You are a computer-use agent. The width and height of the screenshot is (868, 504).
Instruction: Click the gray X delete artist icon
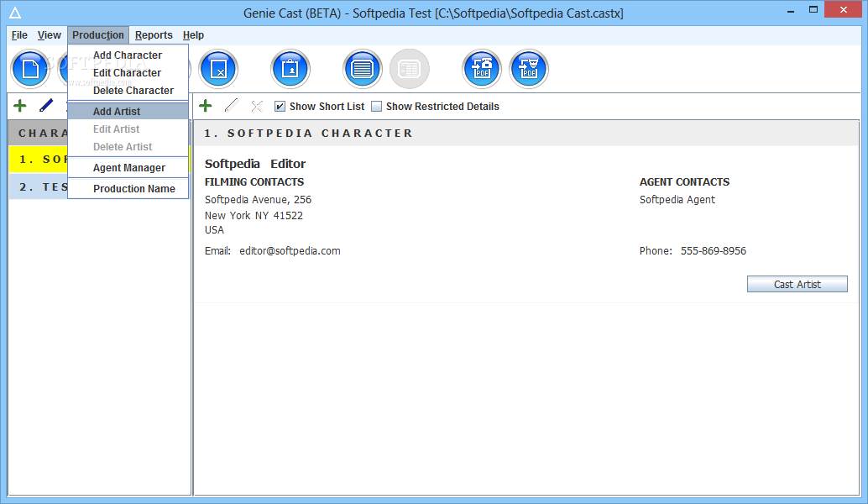[257, 107]
